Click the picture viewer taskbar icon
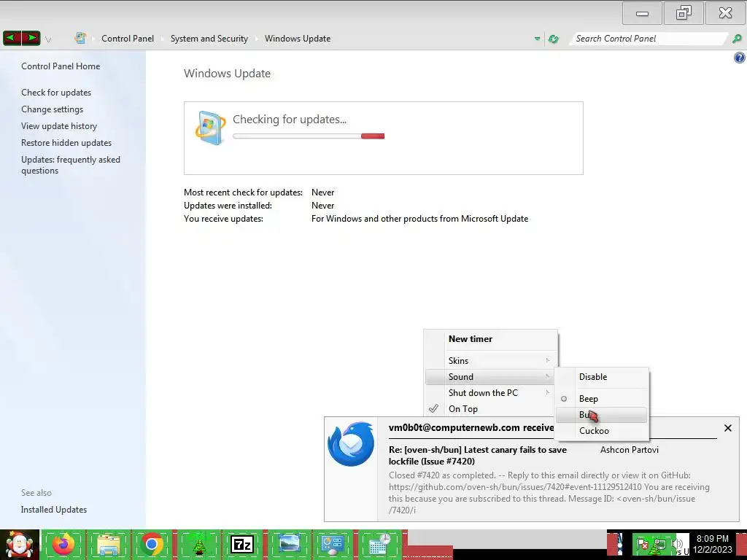 pos(289,545)
